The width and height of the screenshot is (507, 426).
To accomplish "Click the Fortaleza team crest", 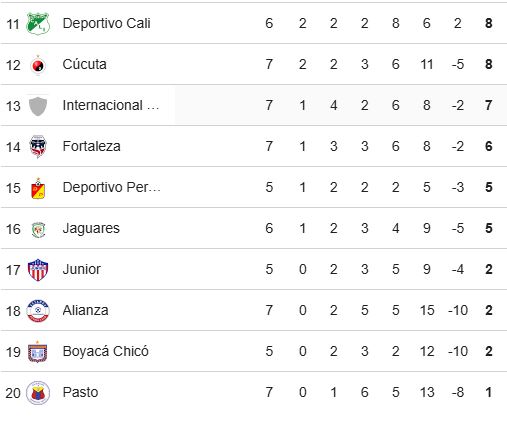I will [38, 147].
